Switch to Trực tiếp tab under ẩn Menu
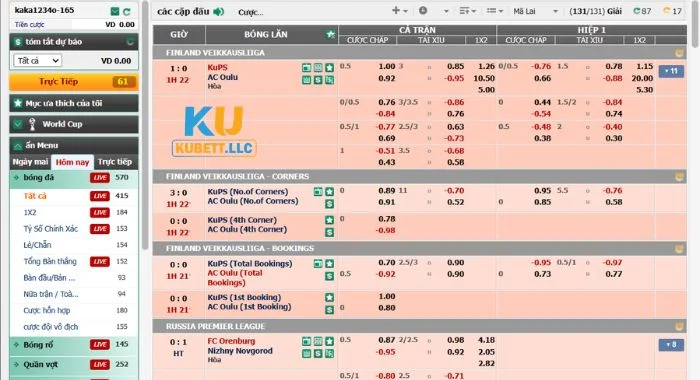This screenshot has height=380, width=700. (115, 162)
